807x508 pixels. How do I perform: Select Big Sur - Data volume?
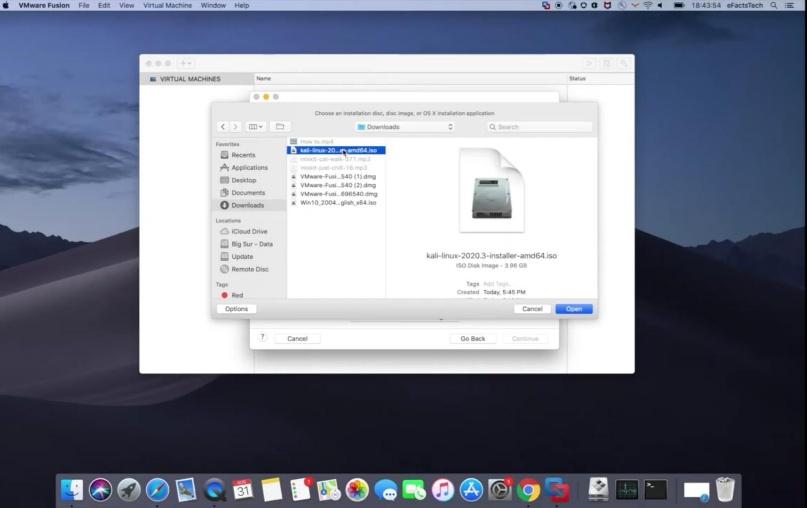pos(252,244)
